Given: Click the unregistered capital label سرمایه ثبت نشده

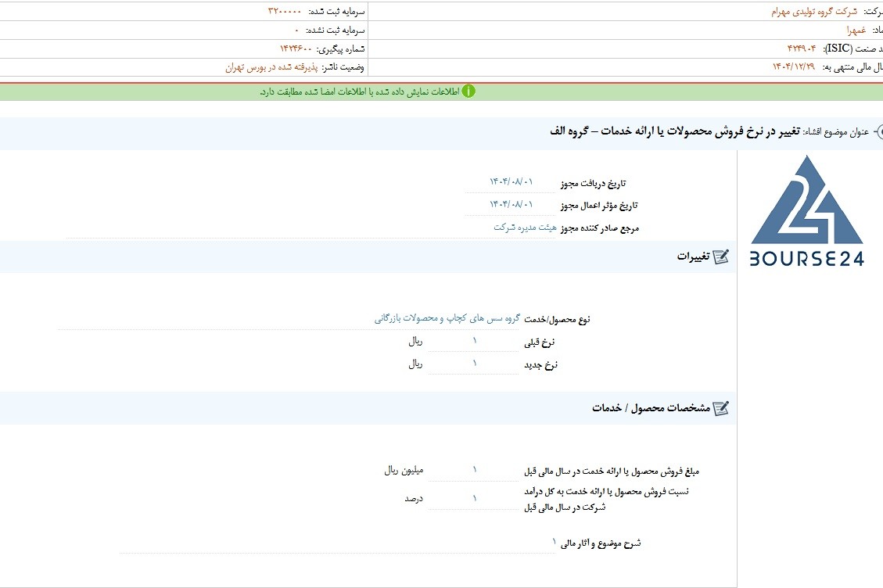Looking at the screenshot, I should pos(336,30).
